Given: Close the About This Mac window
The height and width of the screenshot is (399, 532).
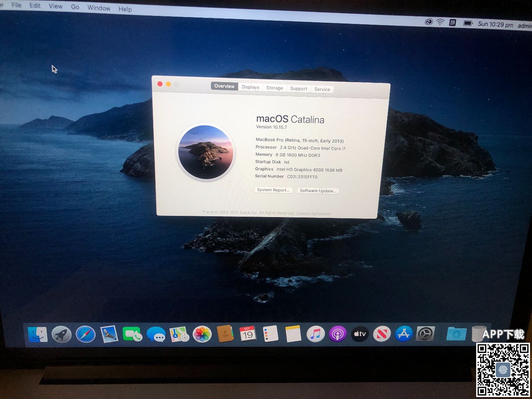Looking at the screenshot, I should pos(160,84).
